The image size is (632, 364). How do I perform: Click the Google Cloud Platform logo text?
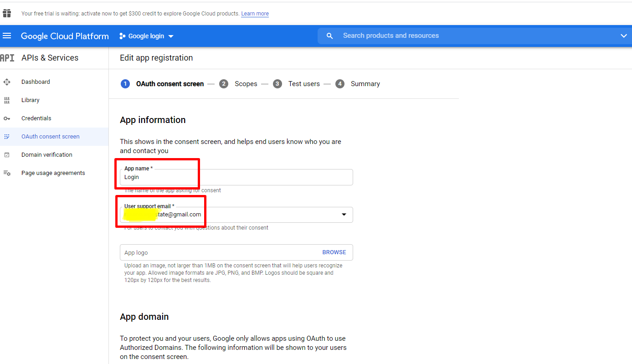tap(65, 36)
